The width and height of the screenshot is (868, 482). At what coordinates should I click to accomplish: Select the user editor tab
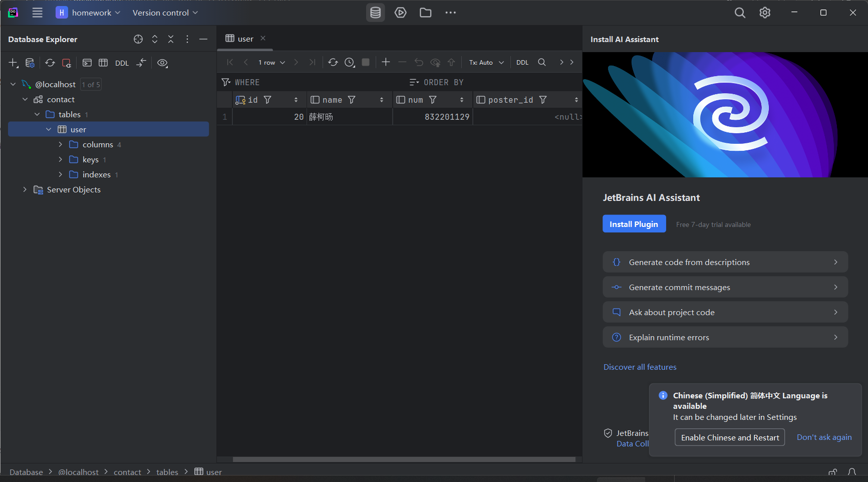[245, 39]
